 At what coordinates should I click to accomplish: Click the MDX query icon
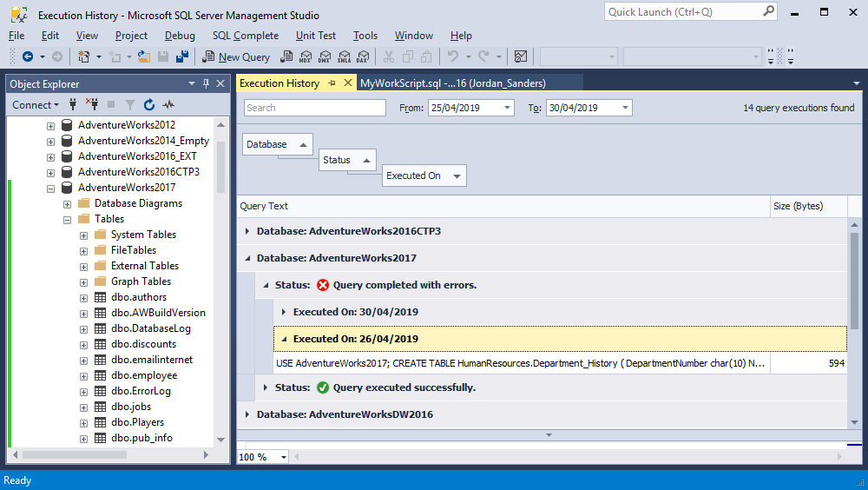tap(306, 56)
